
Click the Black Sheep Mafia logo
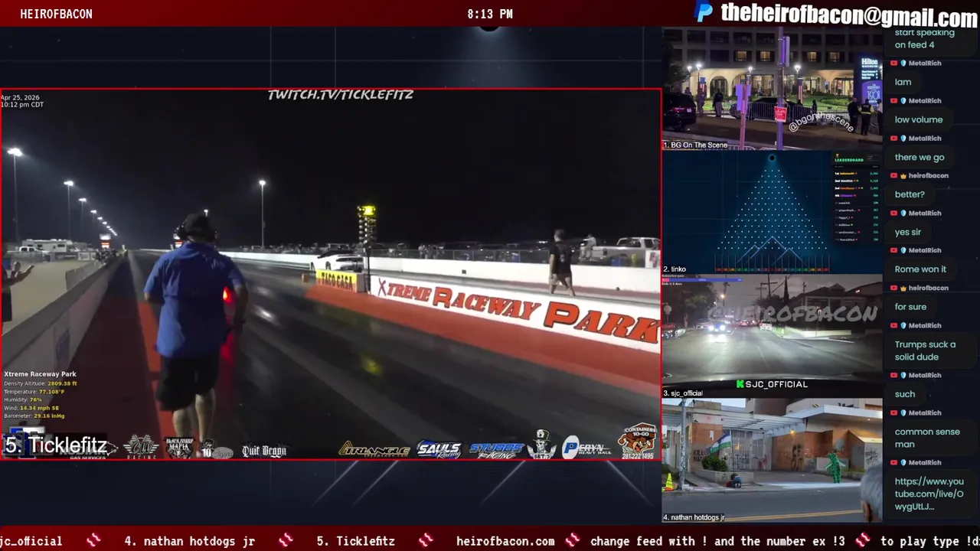click(179, 448)
